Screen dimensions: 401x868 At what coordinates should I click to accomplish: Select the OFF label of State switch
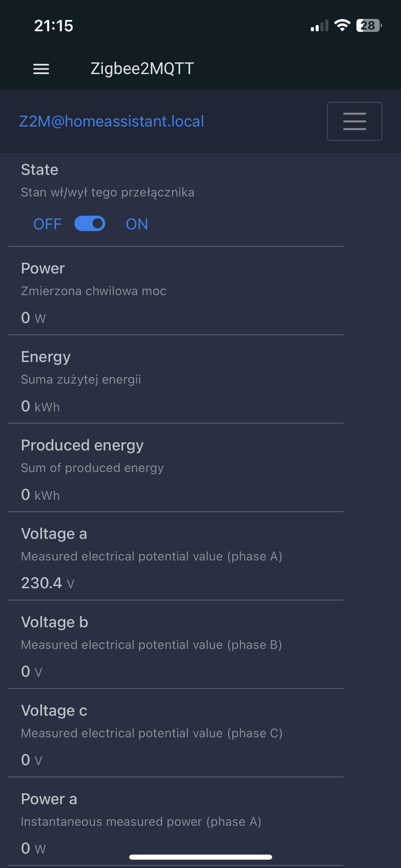tap(47, 224)
